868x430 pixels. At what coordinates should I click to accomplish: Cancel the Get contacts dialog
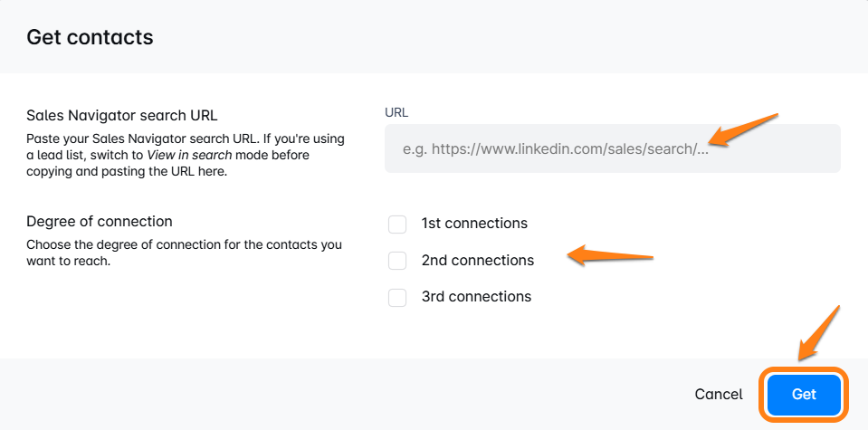[x=719, y=395]
